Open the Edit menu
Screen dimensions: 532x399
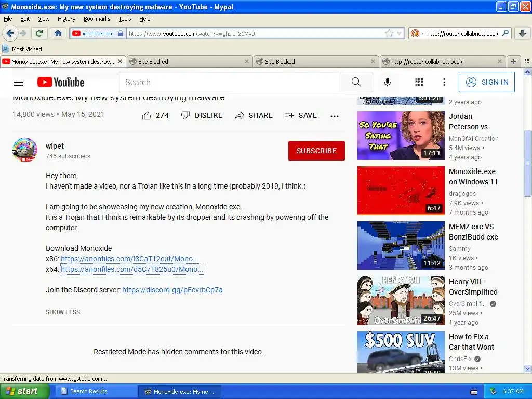tap(25, 19)
